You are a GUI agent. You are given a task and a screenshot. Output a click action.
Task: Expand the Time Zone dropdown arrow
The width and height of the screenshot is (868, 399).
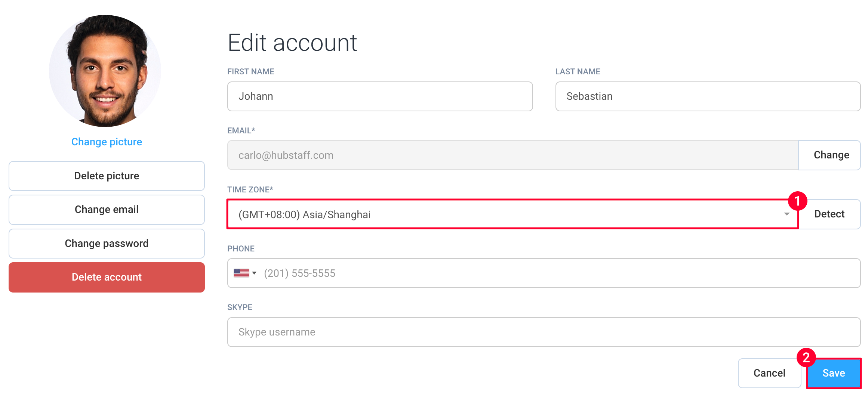click(787, 214)
